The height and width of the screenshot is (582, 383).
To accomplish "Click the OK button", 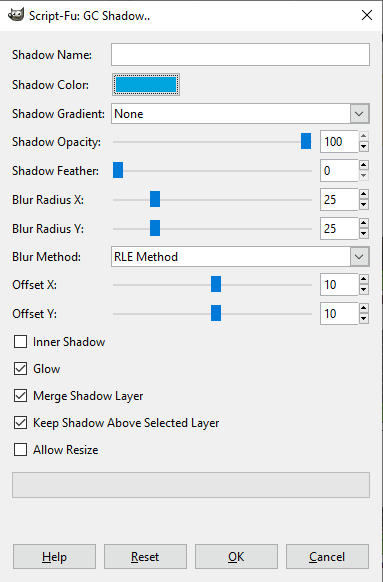I will pos(236,556).
